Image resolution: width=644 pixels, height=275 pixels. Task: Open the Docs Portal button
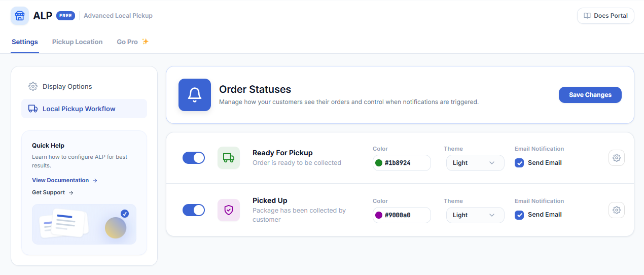tap(606, 16)
